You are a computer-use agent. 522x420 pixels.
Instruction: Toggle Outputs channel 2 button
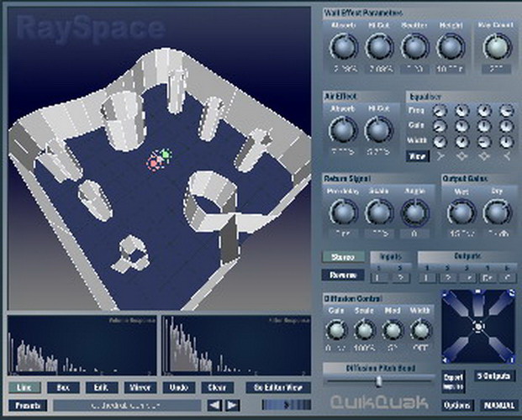tap(447, 278)
